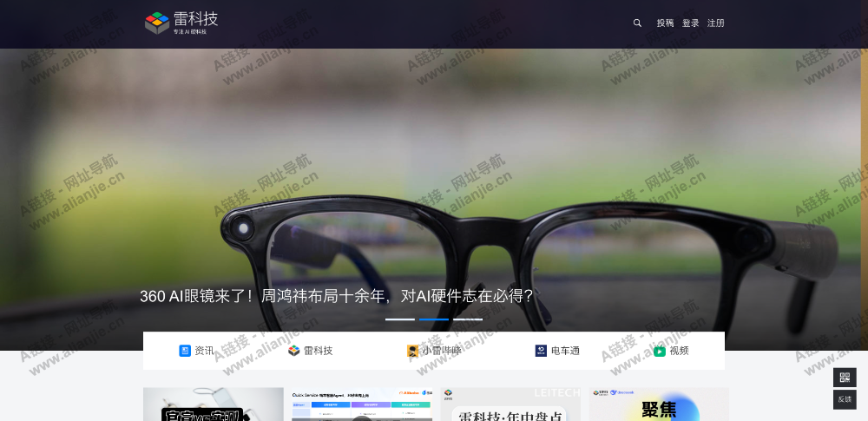Select the first carousel slide indicator
This screenshot has height=421, width=868.
point(399,319)
